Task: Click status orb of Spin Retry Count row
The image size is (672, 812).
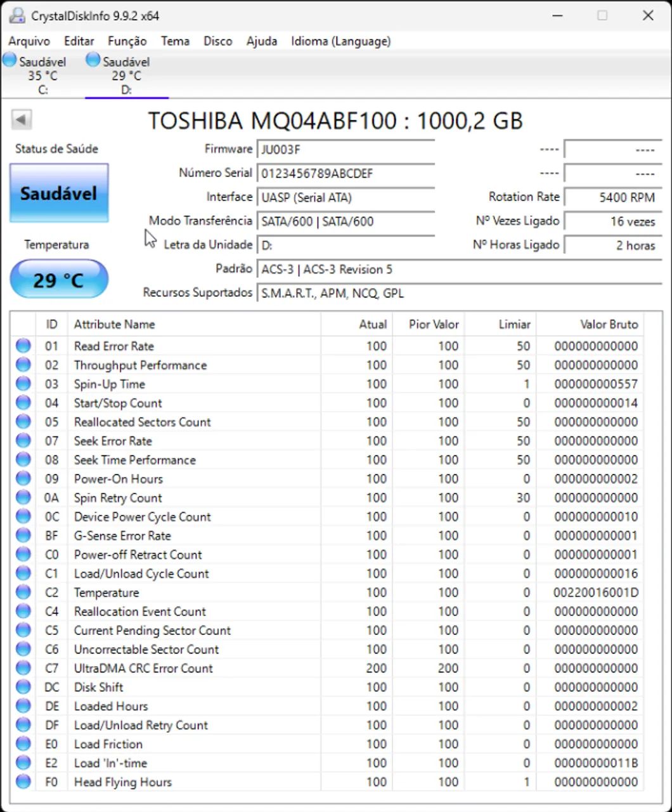Action: click(x=23, y=497)
